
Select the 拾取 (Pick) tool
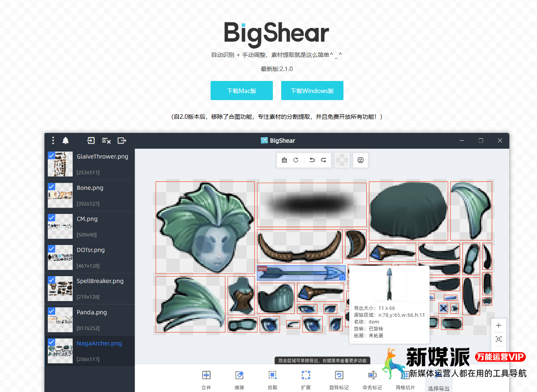(x=273, y=378)
